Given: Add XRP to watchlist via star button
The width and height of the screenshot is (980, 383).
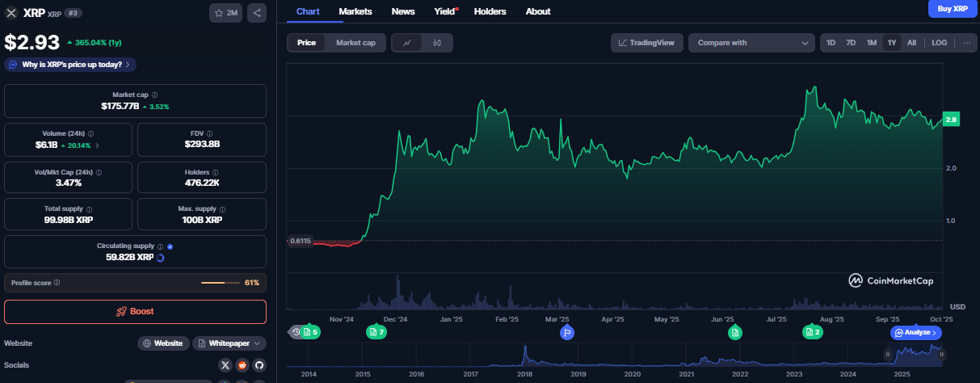Looking at the screenshot, I should (x=226, y=13).
